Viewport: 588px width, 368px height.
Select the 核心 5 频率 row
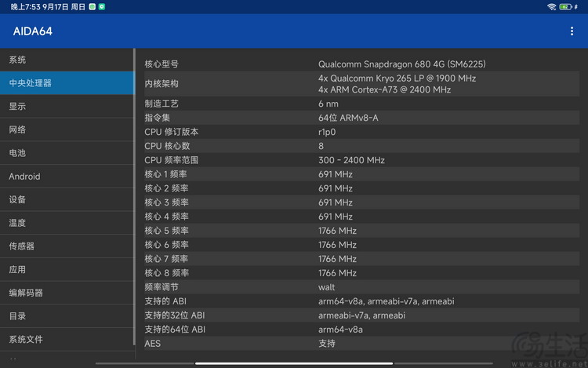click(x=361, y=231)
